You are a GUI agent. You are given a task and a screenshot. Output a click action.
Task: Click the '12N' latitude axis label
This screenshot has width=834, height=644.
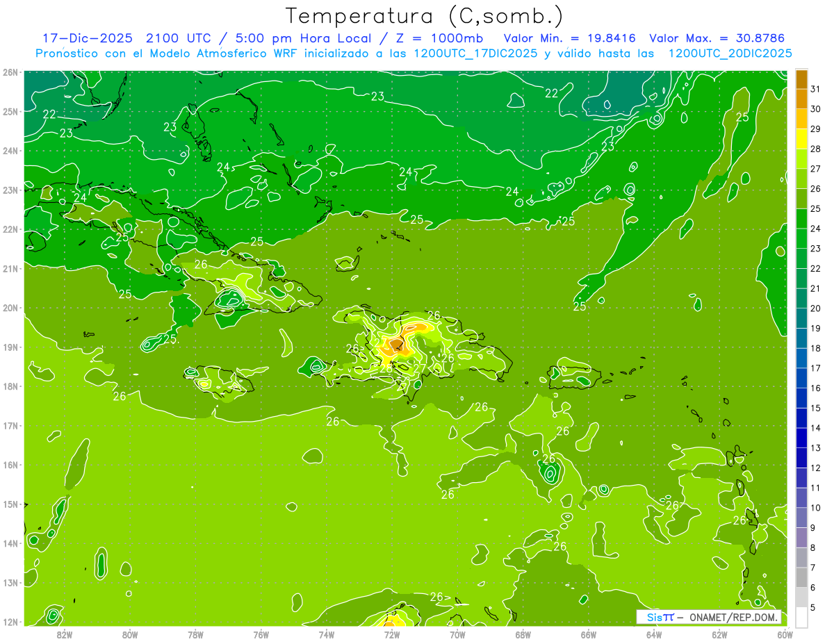tap(11, 622)
